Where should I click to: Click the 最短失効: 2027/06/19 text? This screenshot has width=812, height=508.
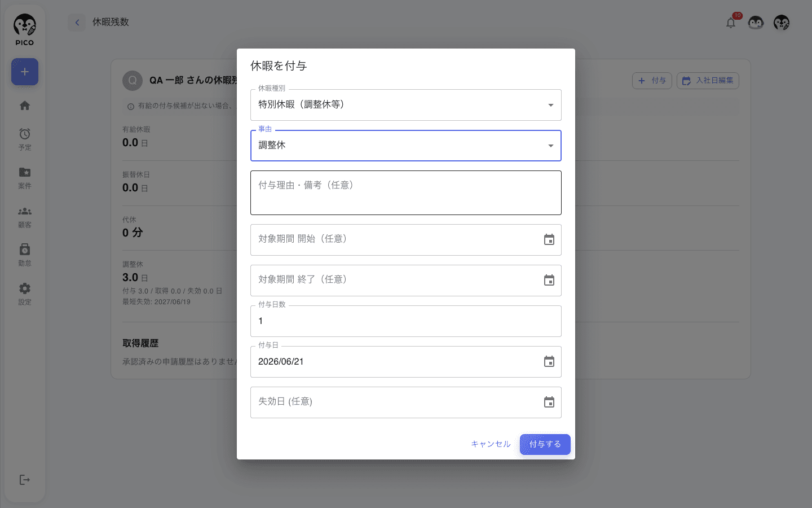pyautogui.click(x=156, y=302)
